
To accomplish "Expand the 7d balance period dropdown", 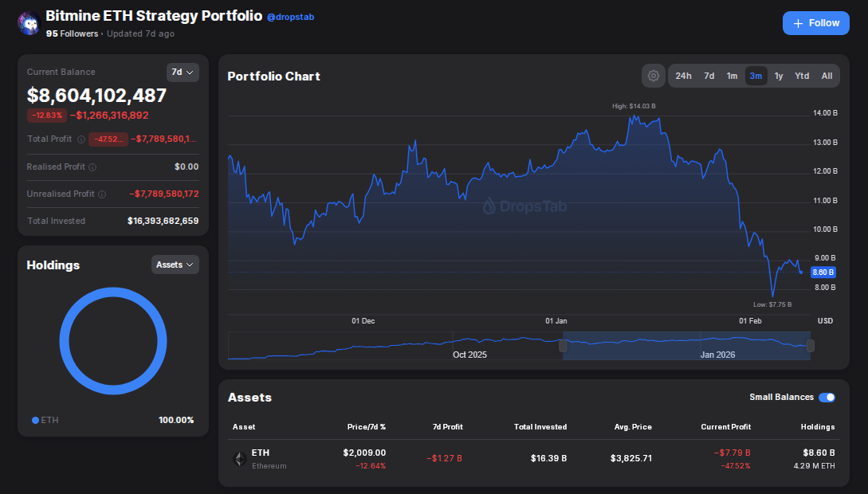I will click(x=183, y=72).
